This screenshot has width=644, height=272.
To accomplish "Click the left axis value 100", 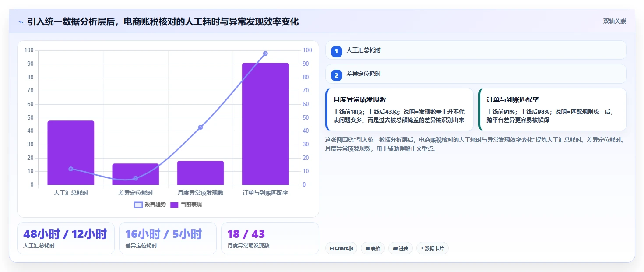I will click(29, 50).
